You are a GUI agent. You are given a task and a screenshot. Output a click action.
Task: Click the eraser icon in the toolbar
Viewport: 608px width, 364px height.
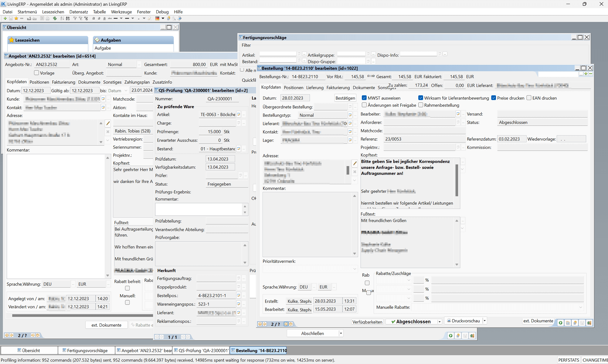pyautogui.click(x=150, y=19)
